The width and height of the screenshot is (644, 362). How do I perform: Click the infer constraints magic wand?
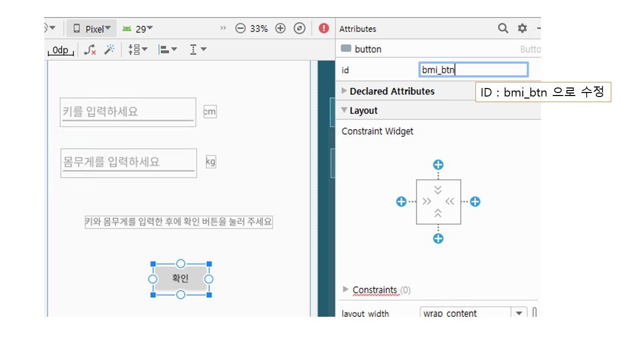pyautogui.click(x=109, y=49)
